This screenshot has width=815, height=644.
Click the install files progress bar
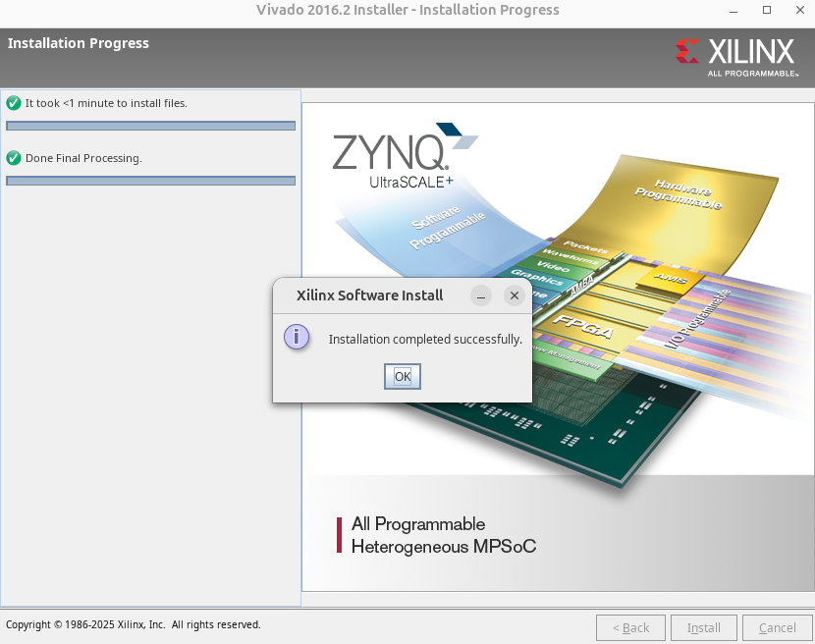coord(150,126)
